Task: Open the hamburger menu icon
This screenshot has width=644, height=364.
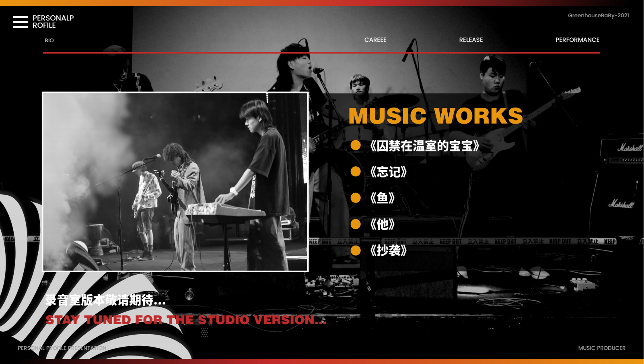Action: click(20, 22)
